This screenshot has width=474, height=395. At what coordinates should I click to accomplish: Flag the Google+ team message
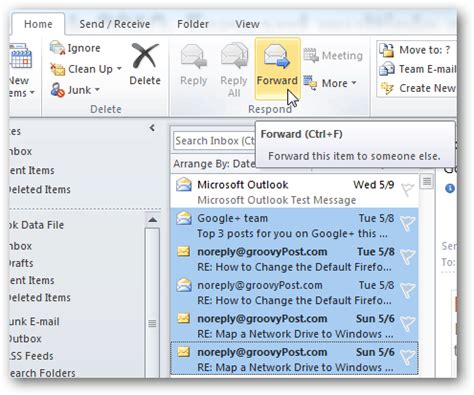407,223
